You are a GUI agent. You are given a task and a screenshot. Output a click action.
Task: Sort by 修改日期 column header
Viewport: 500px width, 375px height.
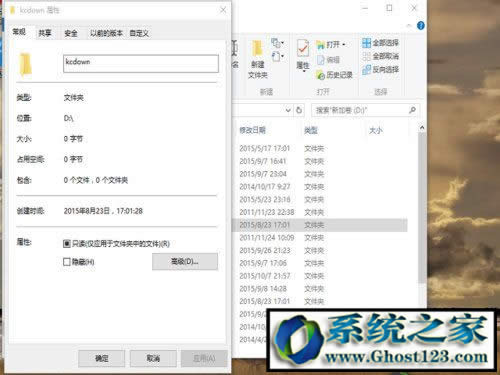[252, 130]
